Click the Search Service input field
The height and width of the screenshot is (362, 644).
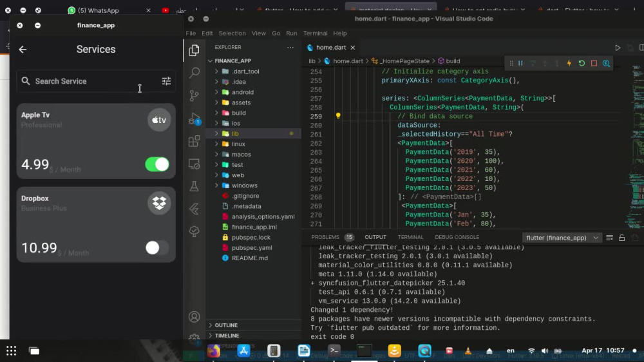coord(96,81)
